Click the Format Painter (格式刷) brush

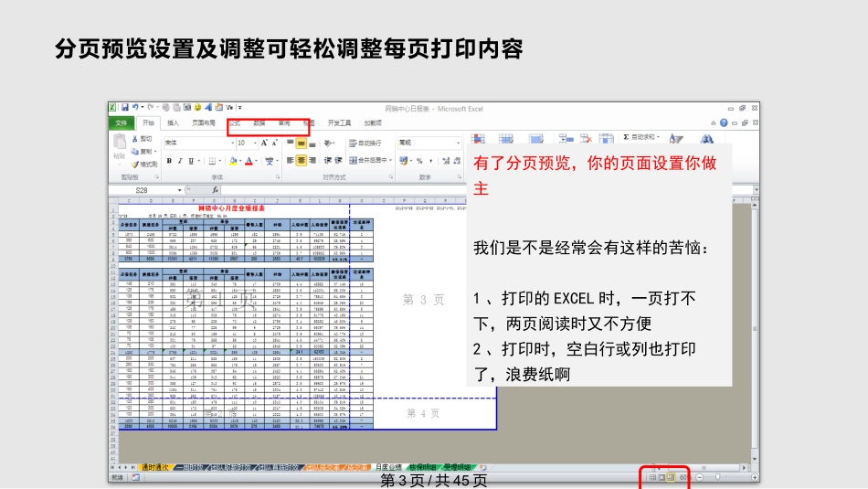pos(134,164)
